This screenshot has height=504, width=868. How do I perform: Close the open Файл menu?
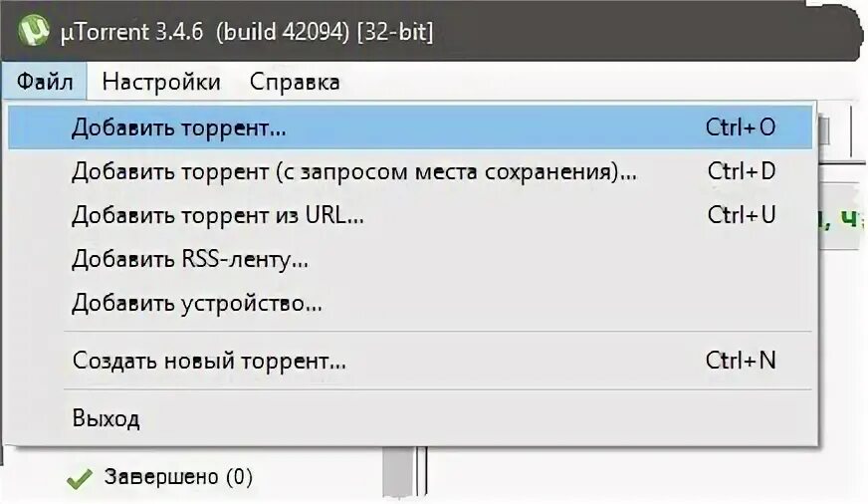pyautogui.click(x=44, y=82)
